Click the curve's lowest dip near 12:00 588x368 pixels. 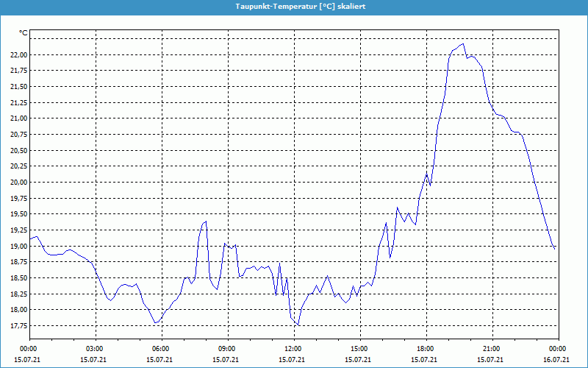coord(298,325)
